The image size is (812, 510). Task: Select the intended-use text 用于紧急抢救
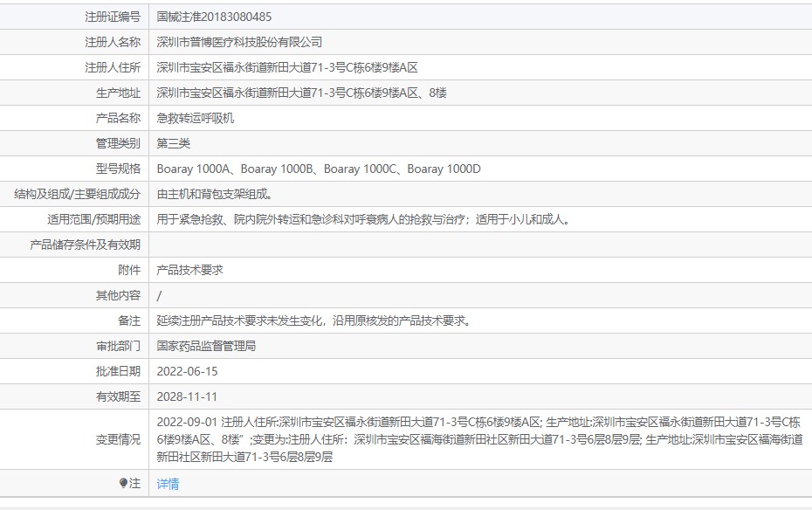click(363, 219)
